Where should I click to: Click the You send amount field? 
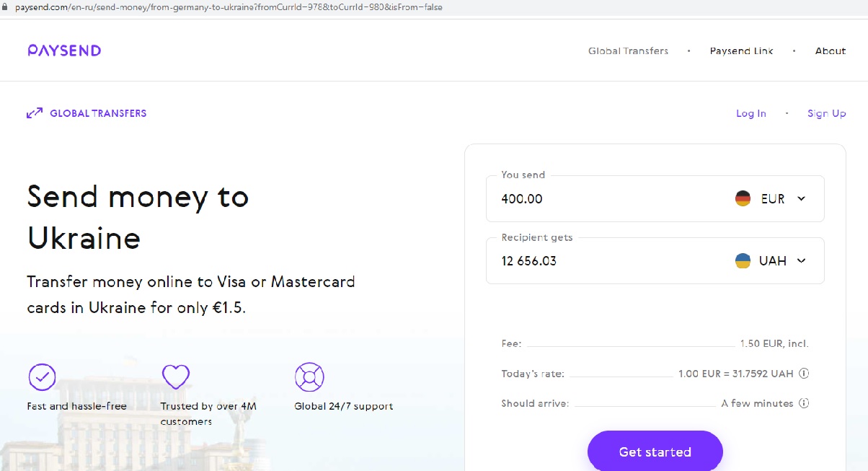tap(606, 199)
